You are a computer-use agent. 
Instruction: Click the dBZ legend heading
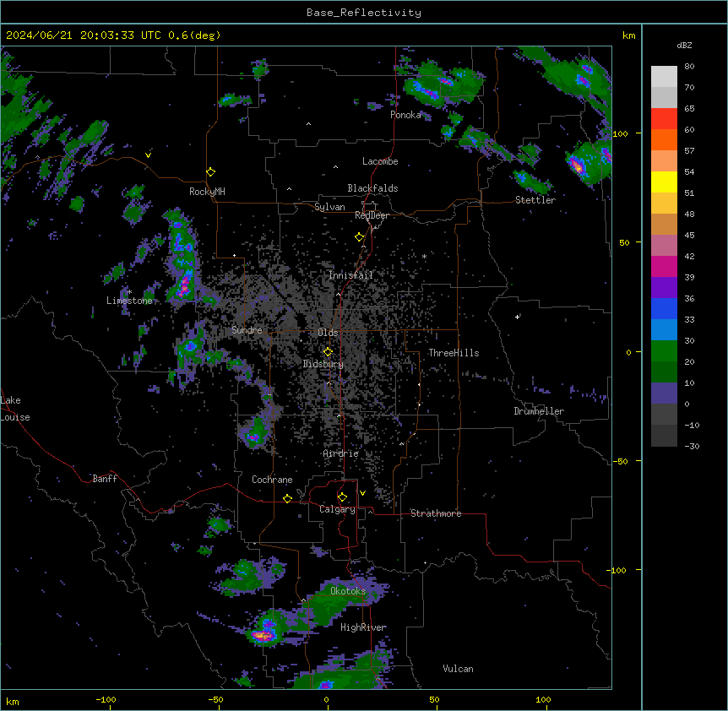pos(684,45)
